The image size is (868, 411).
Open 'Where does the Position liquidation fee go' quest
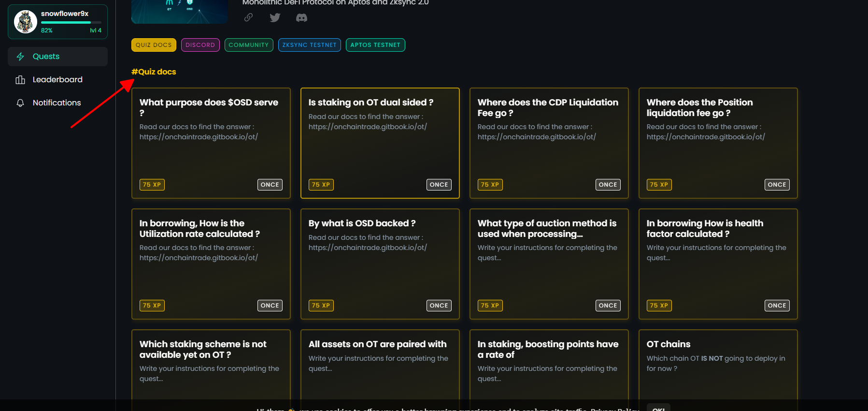(718, 143)
